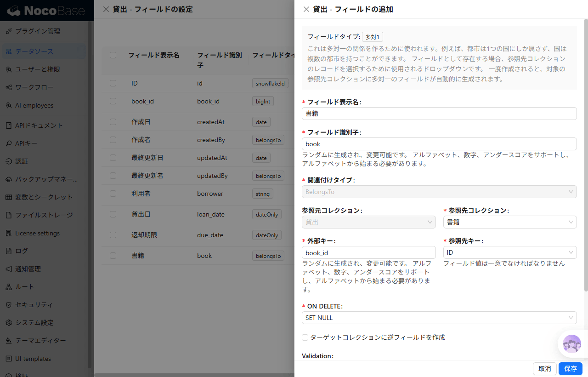
Task: Check the 最終更新者 row checkbox
Action: click(113, 176)
